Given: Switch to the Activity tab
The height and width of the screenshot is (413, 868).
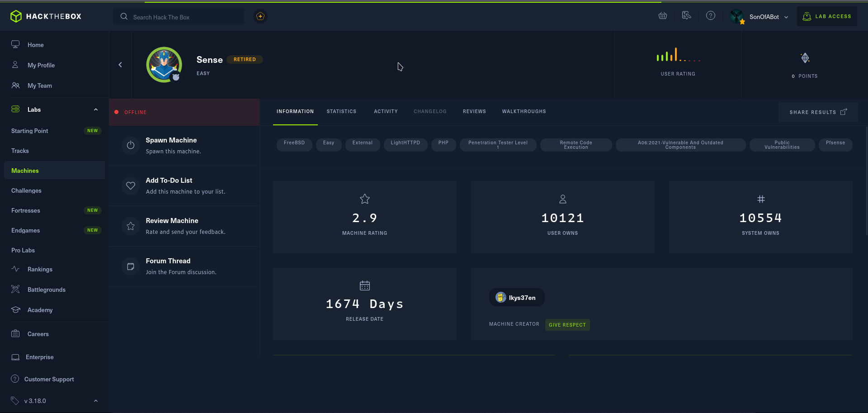Looking at the screenshot, I should [386, 111].
